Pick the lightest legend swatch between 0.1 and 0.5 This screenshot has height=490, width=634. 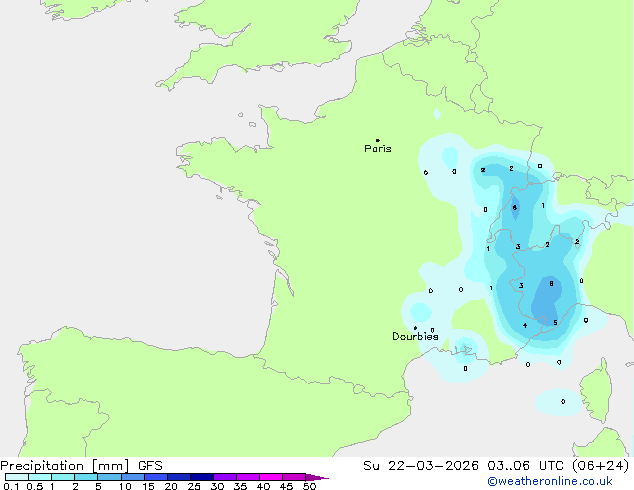(17, 477)
